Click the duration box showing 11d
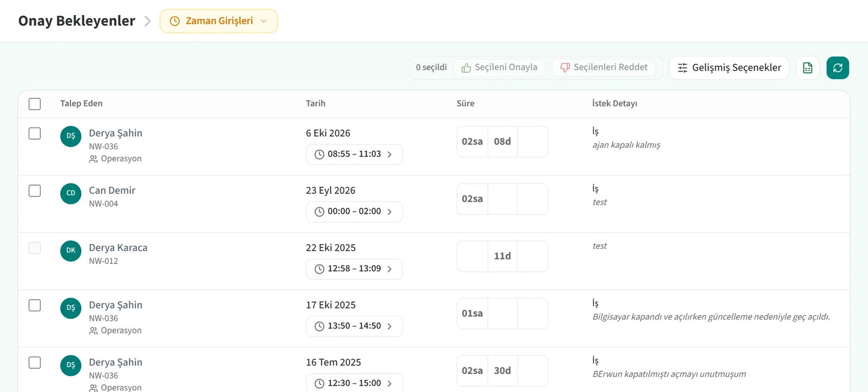 (502, 256)
